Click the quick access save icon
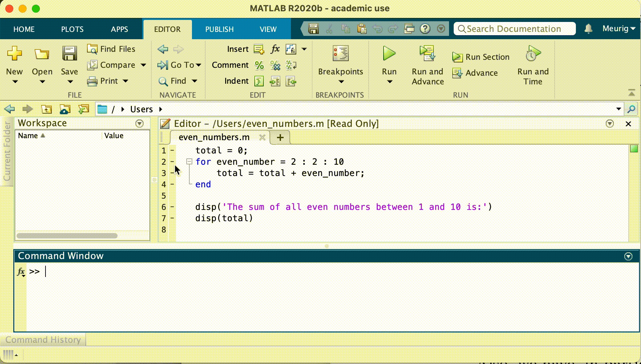 tap(313, 29)
